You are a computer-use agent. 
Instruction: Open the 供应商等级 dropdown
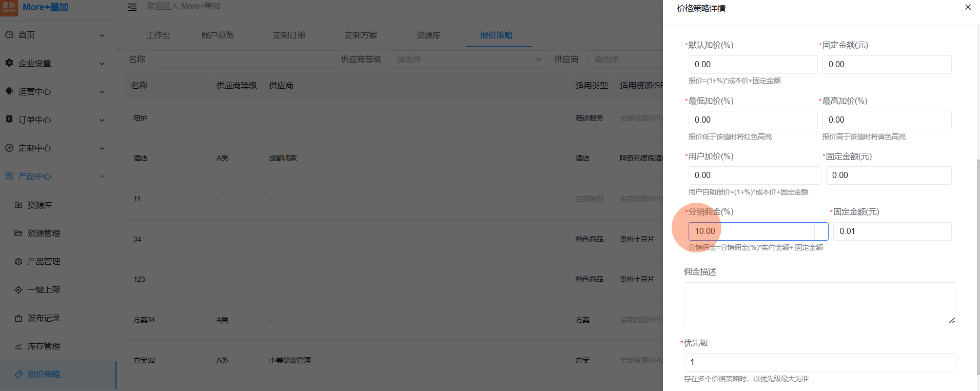tap(467, 60)
